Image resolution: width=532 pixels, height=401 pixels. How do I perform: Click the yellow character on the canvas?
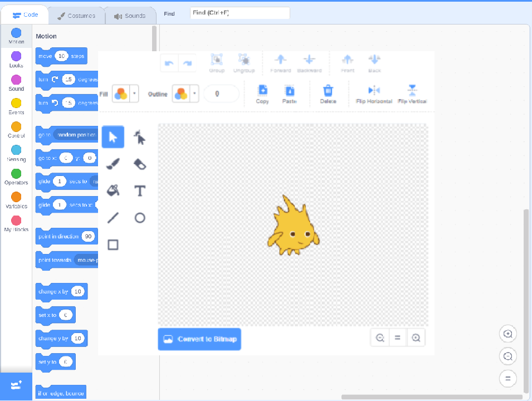[x=293, y=226]
